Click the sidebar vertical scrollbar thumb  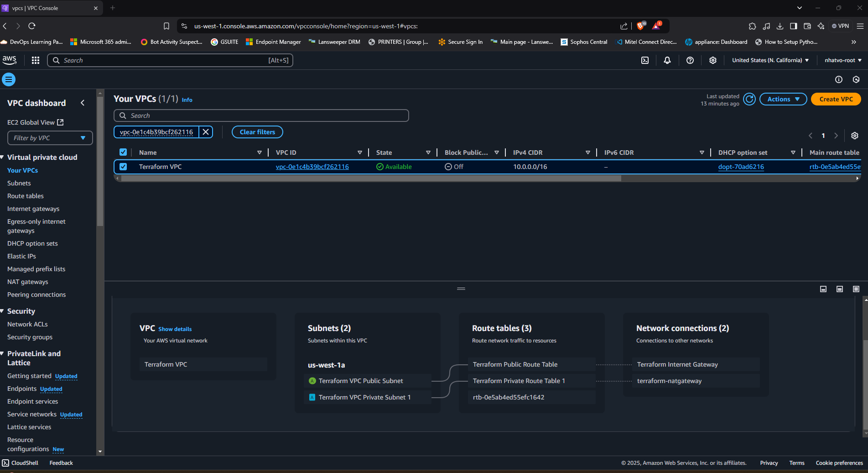(x=100, y=161)
